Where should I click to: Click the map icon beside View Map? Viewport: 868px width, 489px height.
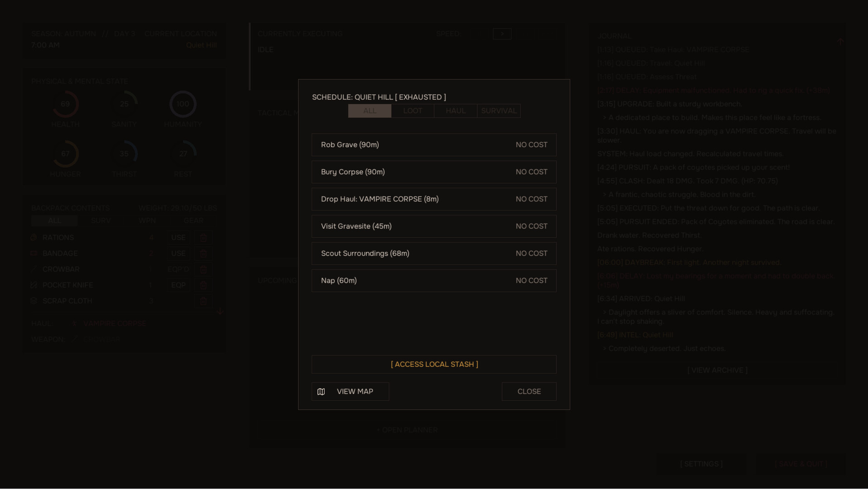[321, 392]
